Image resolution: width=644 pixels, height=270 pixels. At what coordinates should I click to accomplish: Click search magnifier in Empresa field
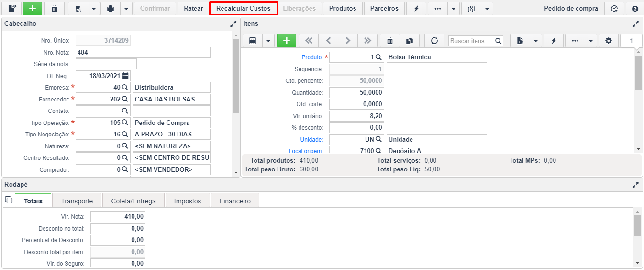[x=125, y=87]
